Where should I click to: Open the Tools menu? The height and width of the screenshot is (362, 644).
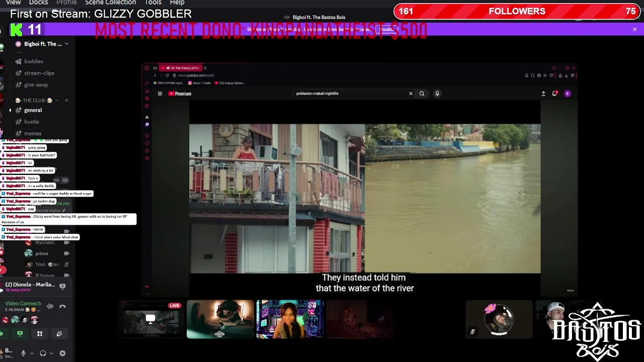point(153,3)
